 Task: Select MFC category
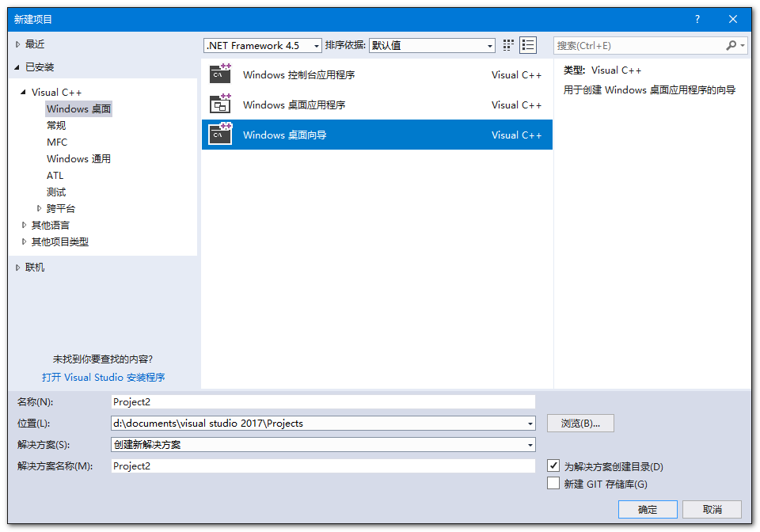pyautogui.click(x=57, y=142)
